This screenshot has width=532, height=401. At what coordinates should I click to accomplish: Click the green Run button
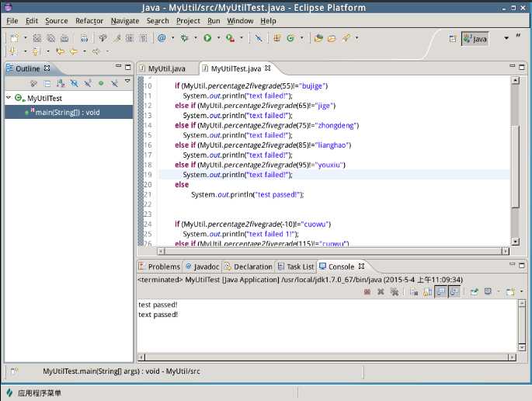coord(207,38)
